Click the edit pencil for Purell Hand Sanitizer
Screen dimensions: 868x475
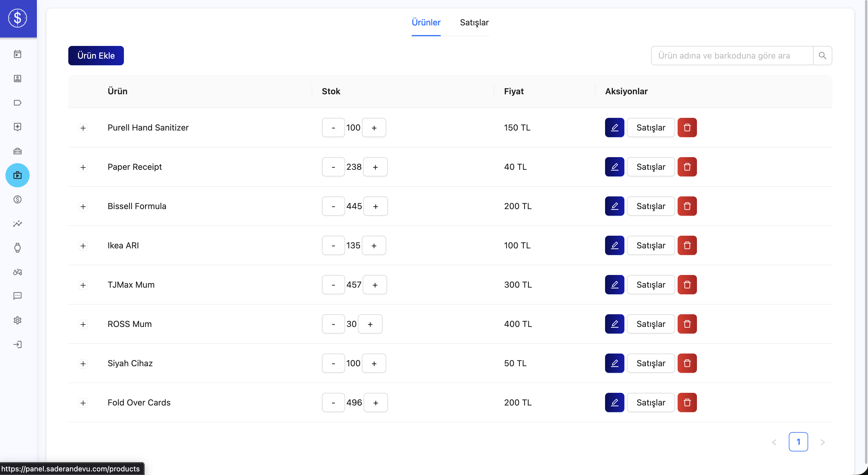tap(614, 128)
